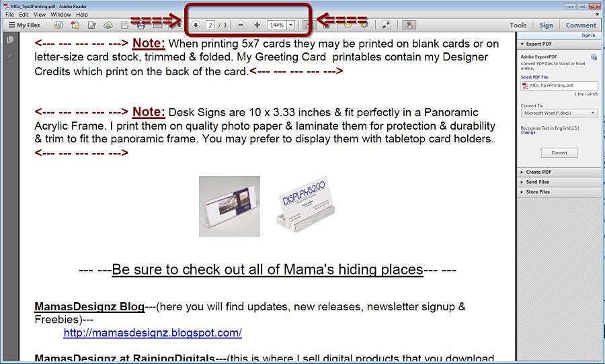This screenshot has height=364, width=605.
Task: Open the zoom percentage dropdown arrow
Action: [x=290, y=25]
